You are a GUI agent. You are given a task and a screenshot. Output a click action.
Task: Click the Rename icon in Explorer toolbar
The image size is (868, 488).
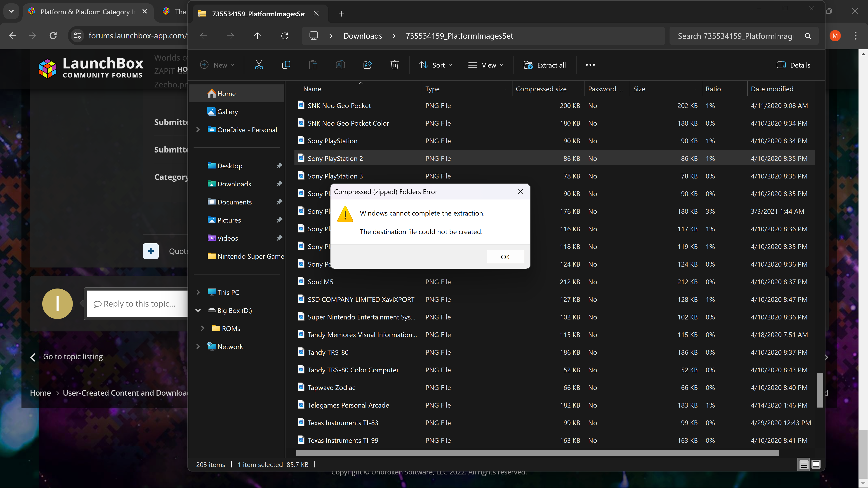[x=340, y=65]
